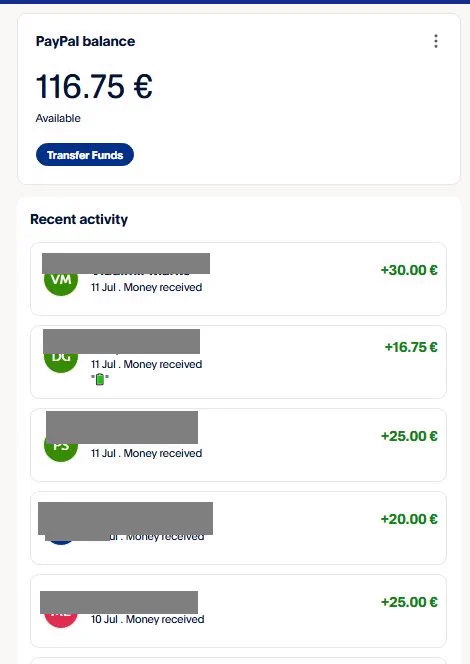Screen dimensions: 470x664
Task: Click the 116.75 € available balance
Action: coord(94,86)
